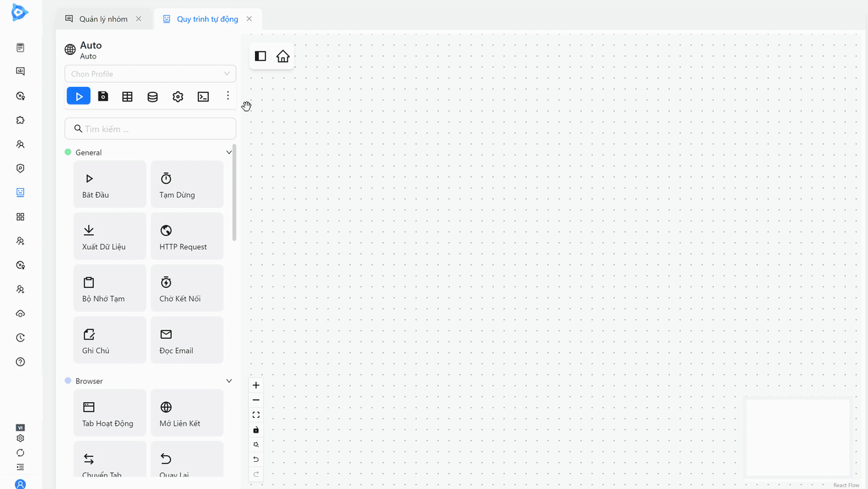868x489 pixels.
Task: Undo the last canvas action
Action: click(256, 459)
